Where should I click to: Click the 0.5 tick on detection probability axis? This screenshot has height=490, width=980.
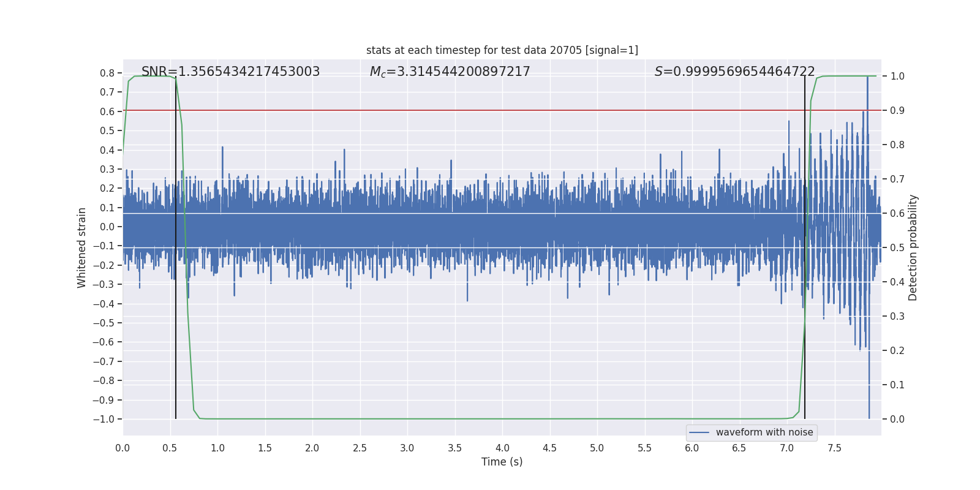pyautogui.click(x=897, y=248)
